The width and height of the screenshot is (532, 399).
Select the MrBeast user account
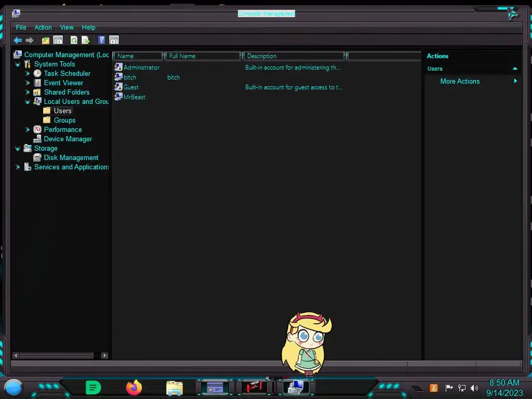pyautogui.click(x=134, y=97)
